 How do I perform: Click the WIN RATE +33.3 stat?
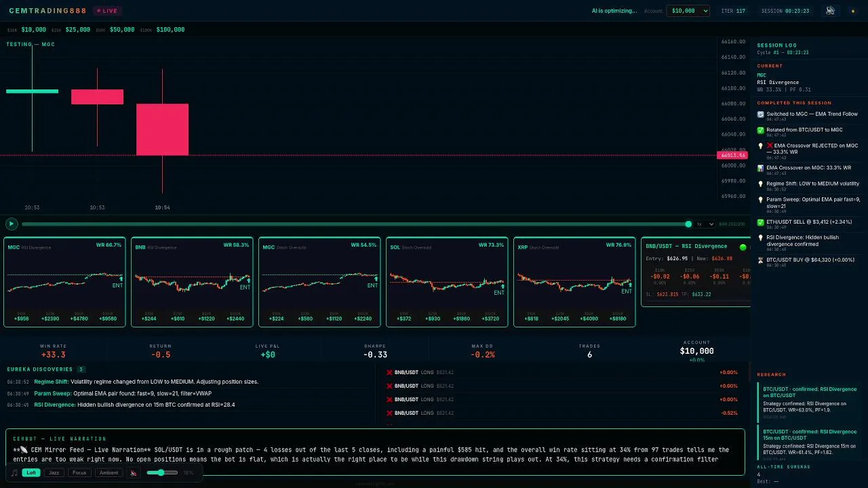[53, 351]
